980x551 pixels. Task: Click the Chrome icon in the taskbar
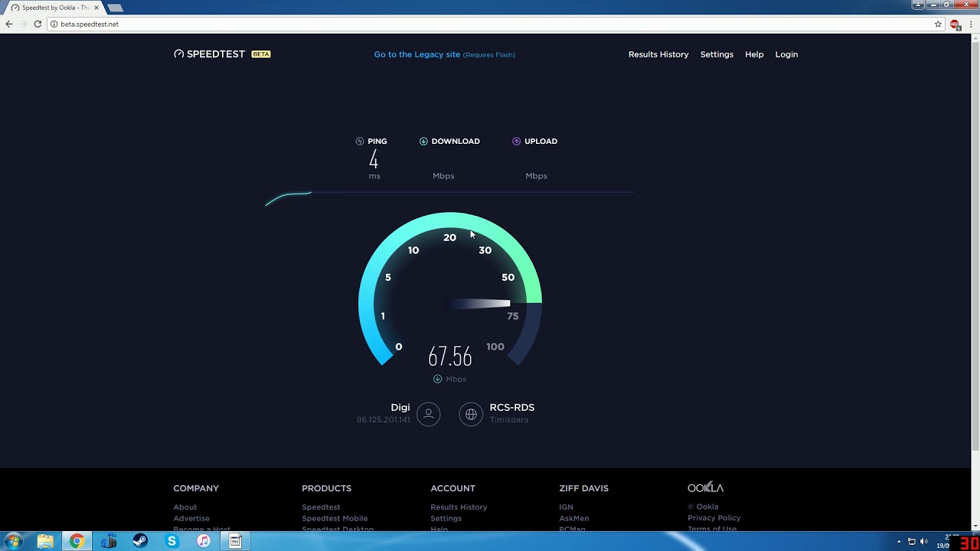coord(77,541)
